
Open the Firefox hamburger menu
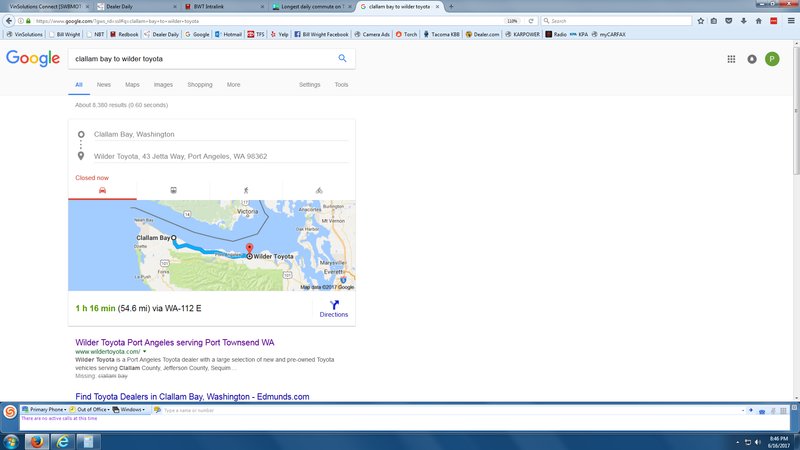(x=790, y=21)
